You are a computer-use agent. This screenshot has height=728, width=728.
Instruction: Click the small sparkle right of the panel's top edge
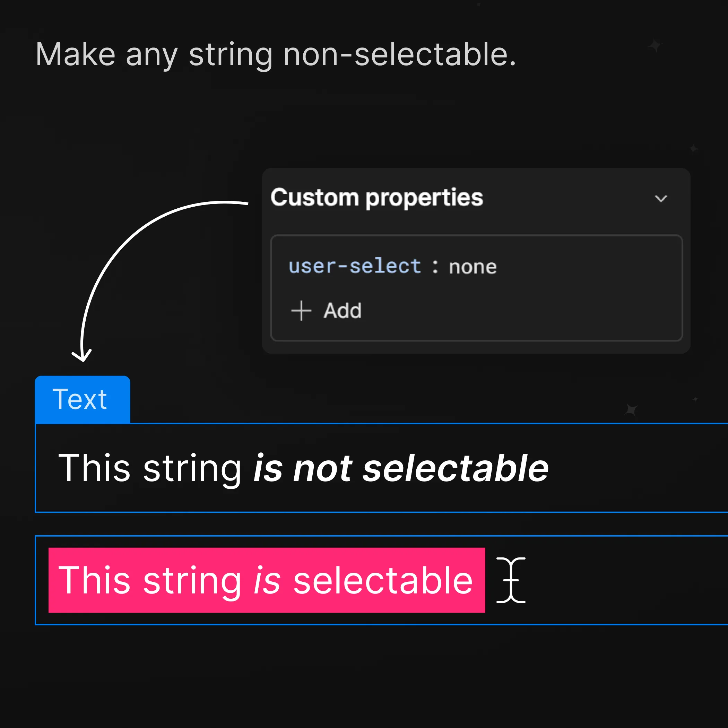694,148
